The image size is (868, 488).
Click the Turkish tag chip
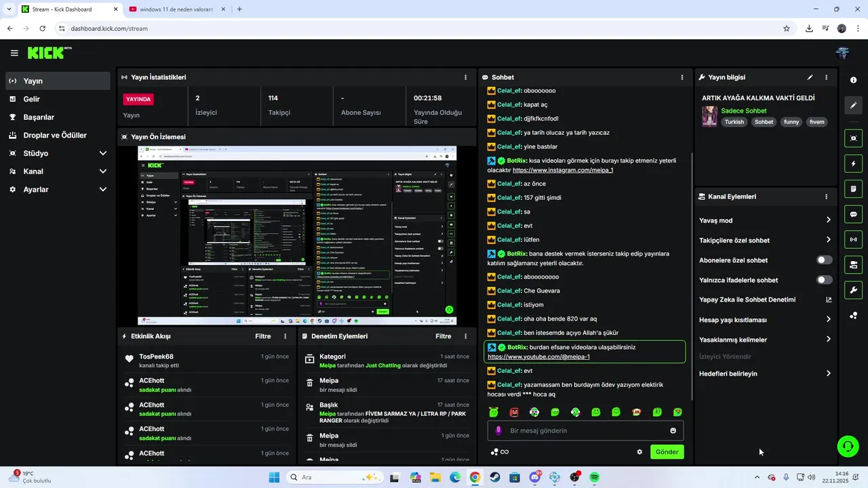(734, 122)
